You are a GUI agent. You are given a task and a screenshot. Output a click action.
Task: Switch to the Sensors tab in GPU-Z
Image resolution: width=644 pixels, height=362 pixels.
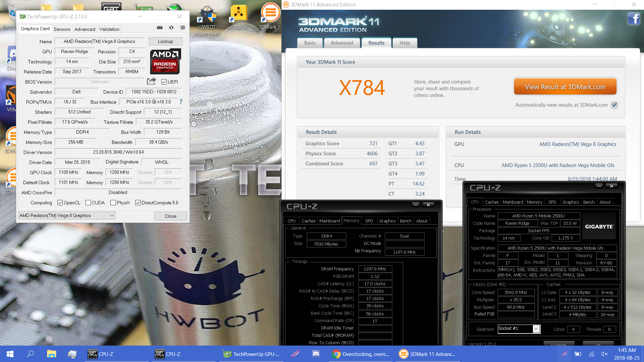coord(62,29)
